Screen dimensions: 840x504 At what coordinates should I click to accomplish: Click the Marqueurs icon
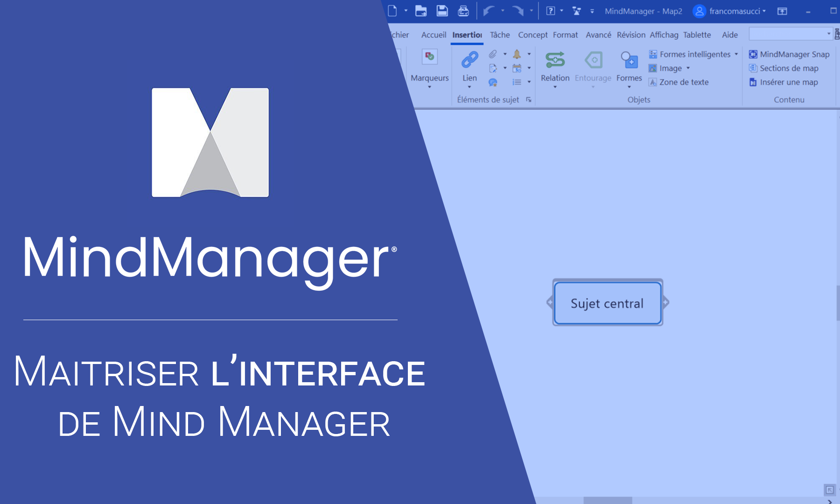point(429,57)
